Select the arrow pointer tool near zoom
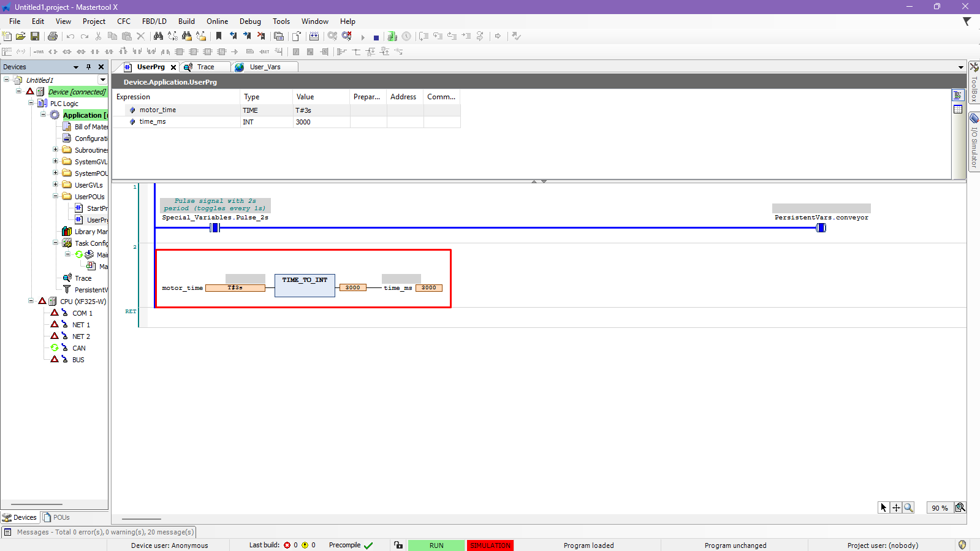Screen dimensions: 980x551 pos(883,507)
